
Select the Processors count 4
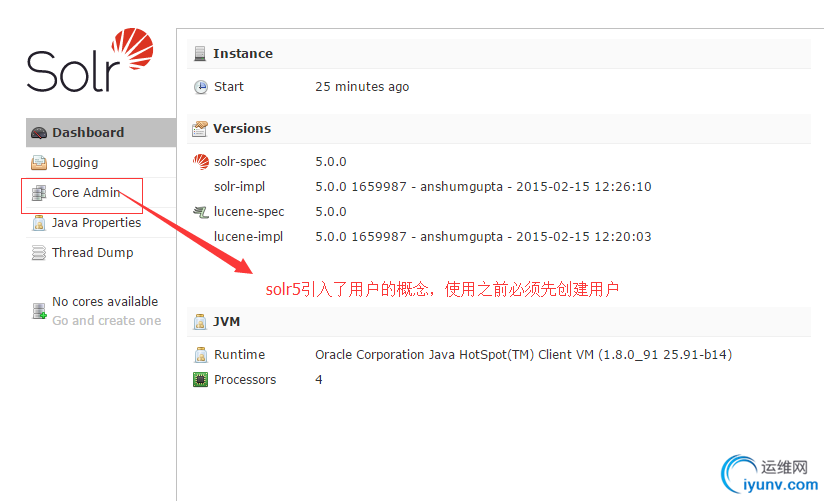[x=319, y=380]
